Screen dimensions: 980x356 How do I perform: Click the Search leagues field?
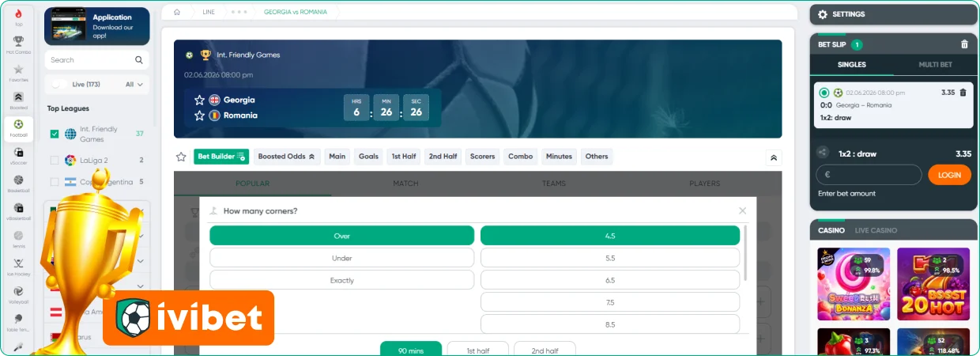tap(97, 60)
